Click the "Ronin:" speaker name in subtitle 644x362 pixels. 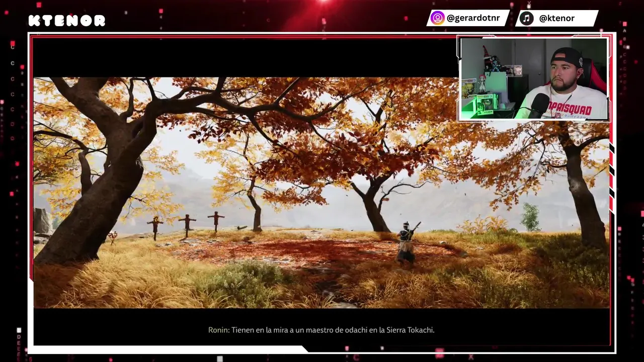pos(219,330)
